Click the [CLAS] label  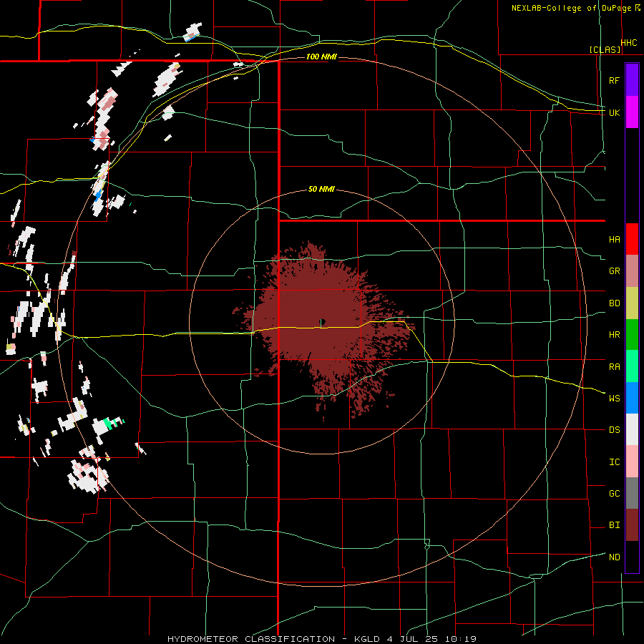[605, 50]
